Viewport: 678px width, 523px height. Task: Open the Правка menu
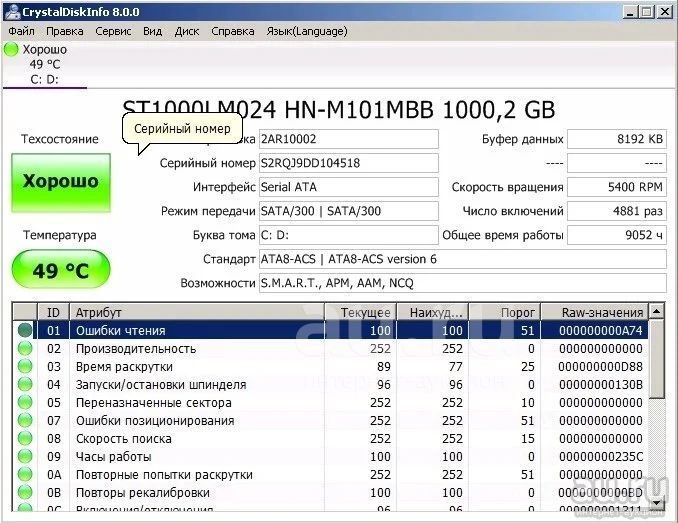(64, 31)
